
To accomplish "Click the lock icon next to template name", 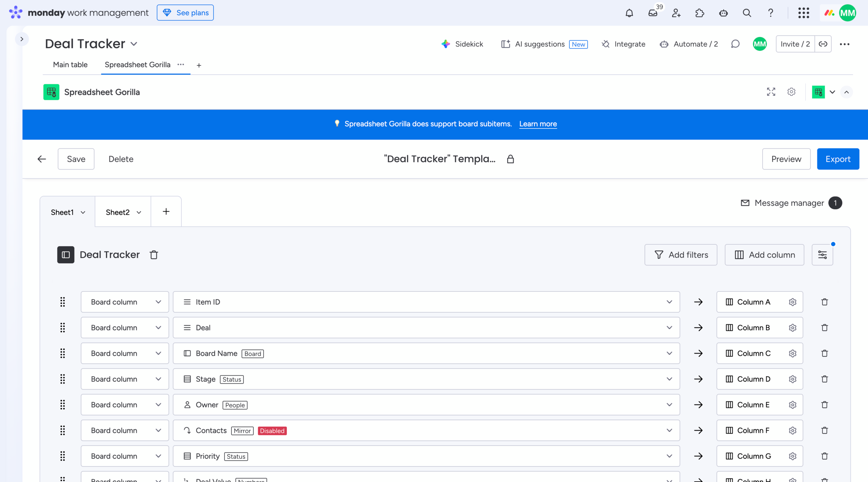I will click(510, 159).
